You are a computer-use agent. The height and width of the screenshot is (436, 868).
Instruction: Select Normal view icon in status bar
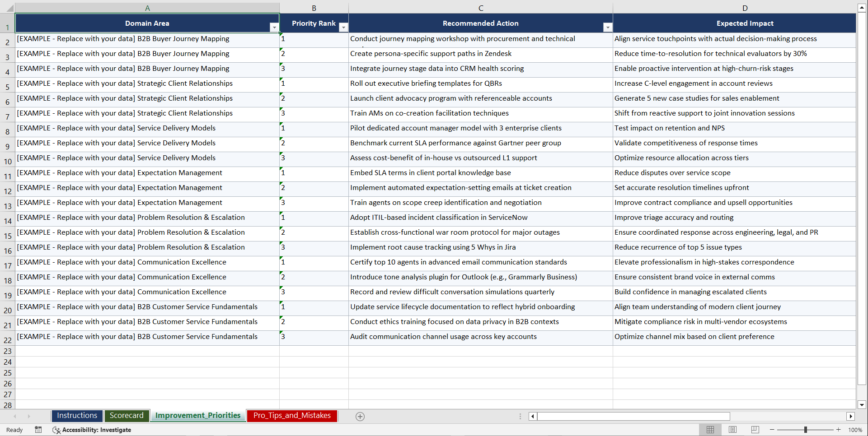click(710, 430)
